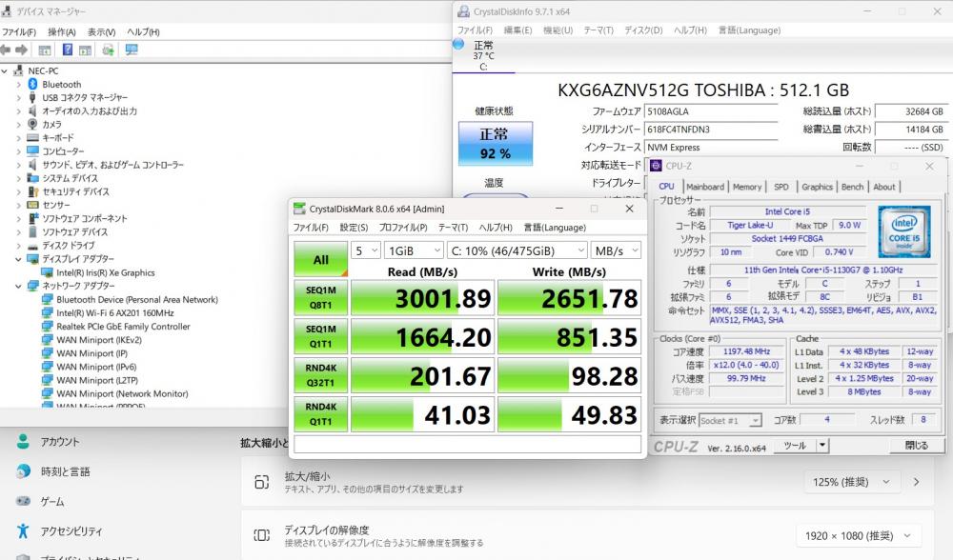Open Device Manager ファイル(F) menu
The height and width of the screenshot is (560, 953).
coord(19,32)
